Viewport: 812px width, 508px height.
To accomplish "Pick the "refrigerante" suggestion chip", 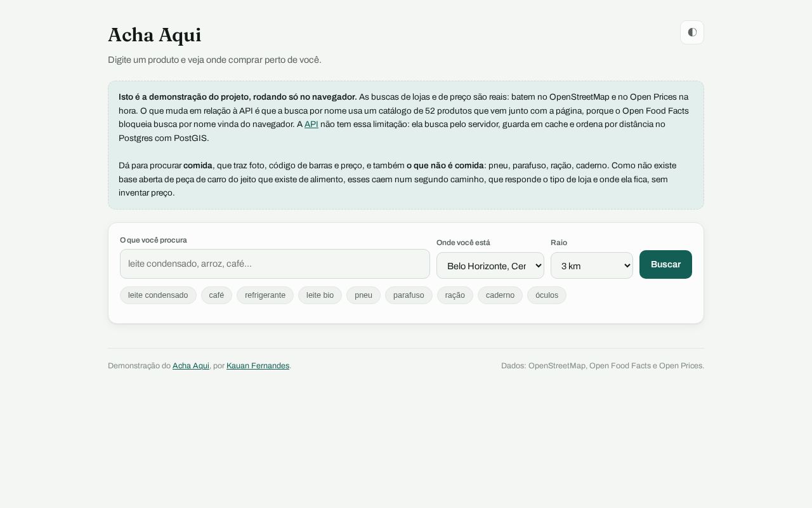I will coord(265,295).
